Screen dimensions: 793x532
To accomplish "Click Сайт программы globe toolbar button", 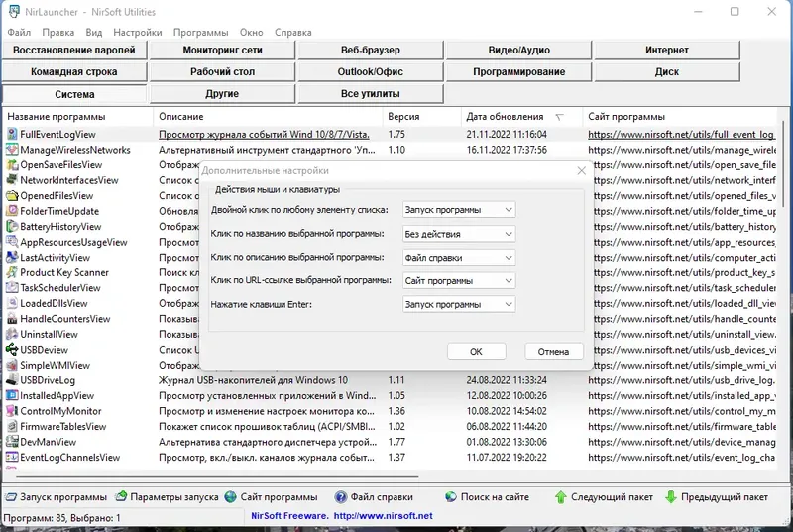I will [x=271, y=497].
